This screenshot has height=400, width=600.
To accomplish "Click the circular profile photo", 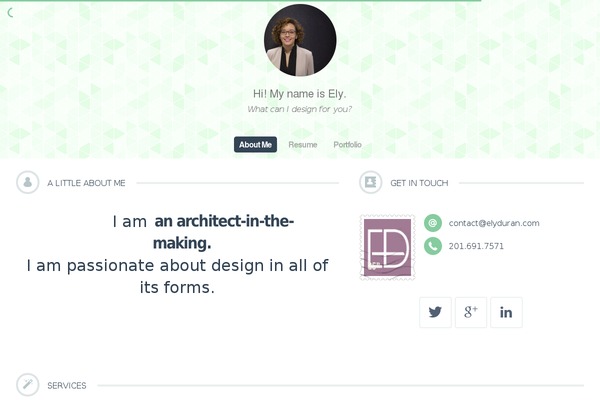I will tap(300, 40).
